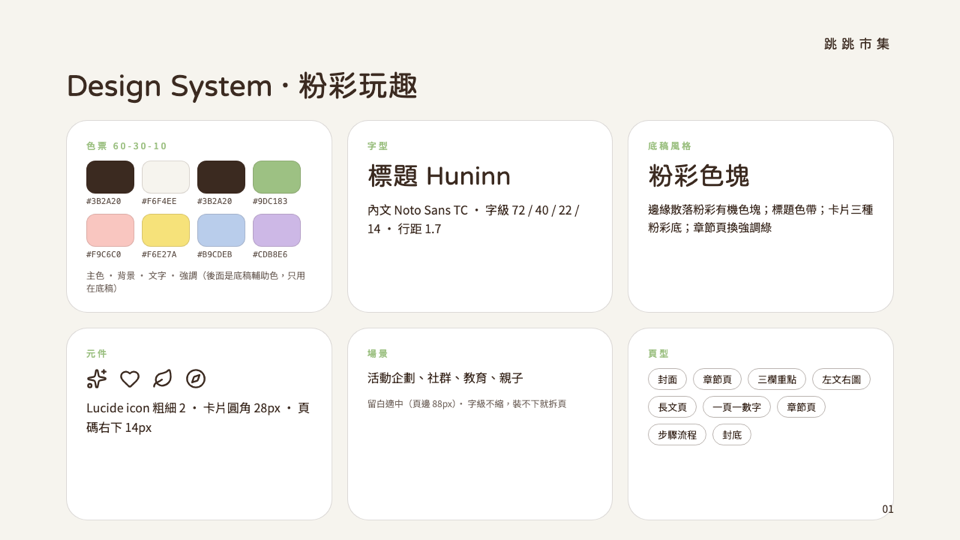This screenshot has width=960, height=540.
Task: Pick the yellow #F6E27A swatch
Action: pyautogui.click(x=166, y=230)
